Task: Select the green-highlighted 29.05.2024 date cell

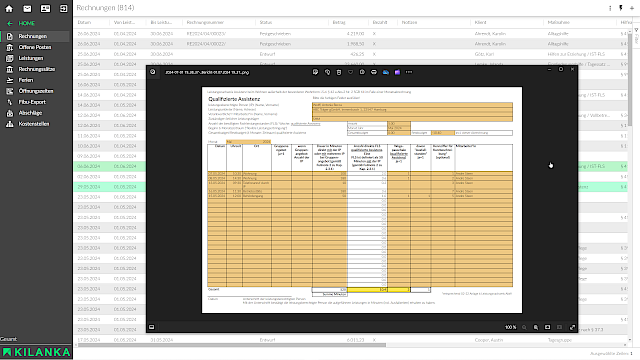Action: (x=89, y=187)
